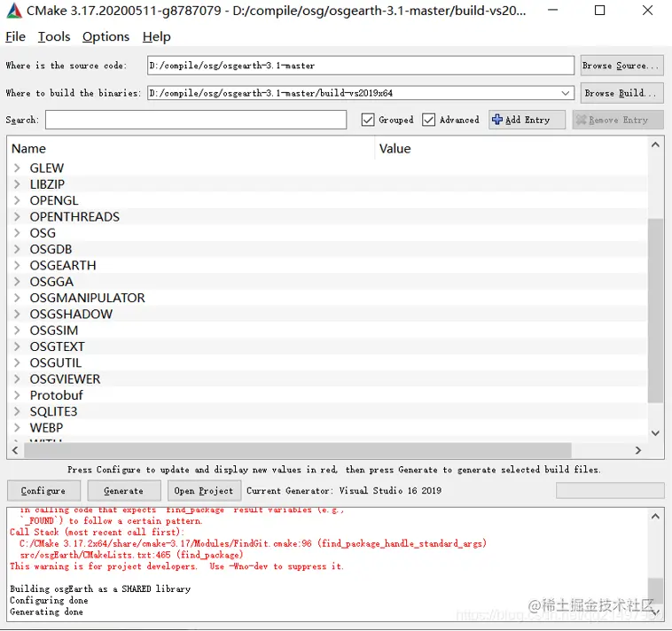Click the Add Entry button
Screen dimensions: 672x631
point(527,120)
